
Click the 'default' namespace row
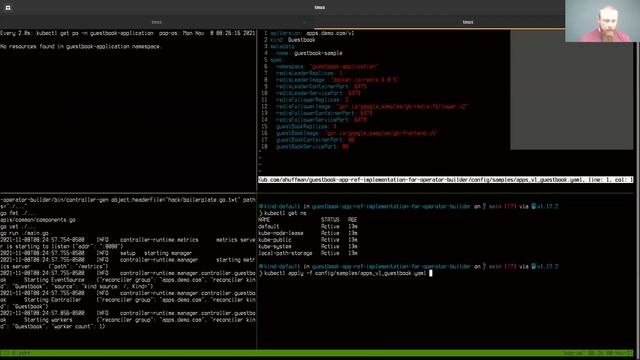click(x=308, y=227)
